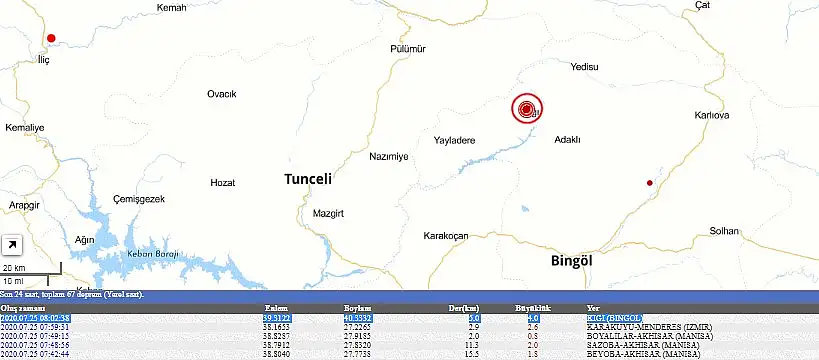The width and height of the screenshot is (819, 360).
Task: Select the KARAKUYU-MENDERES (IZMIR) row
Action: [x=410, y=327]
